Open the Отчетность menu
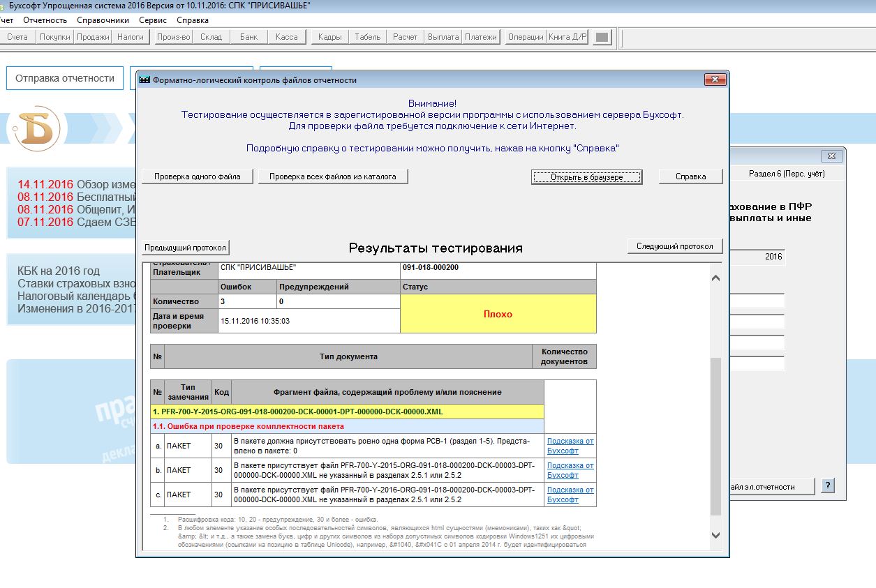Viewport: 876px width, 588px height. click(x=45, y=20)
